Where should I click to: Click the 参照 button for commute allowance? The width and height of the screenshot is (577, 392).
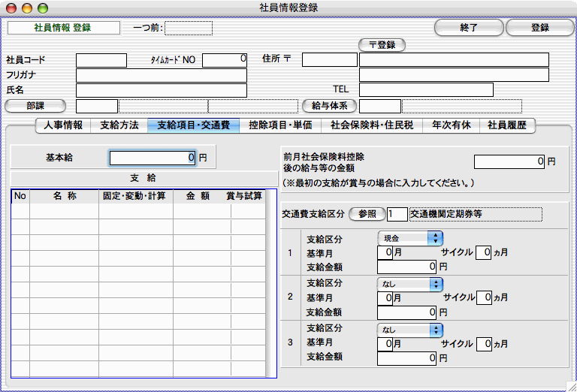click(x=367, y=214)
